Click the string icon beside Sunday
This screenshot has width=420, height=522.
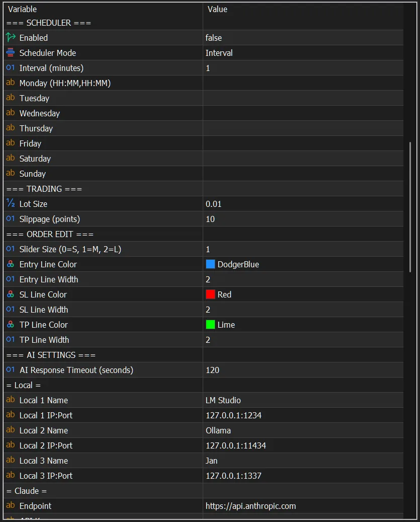(11, 173)
